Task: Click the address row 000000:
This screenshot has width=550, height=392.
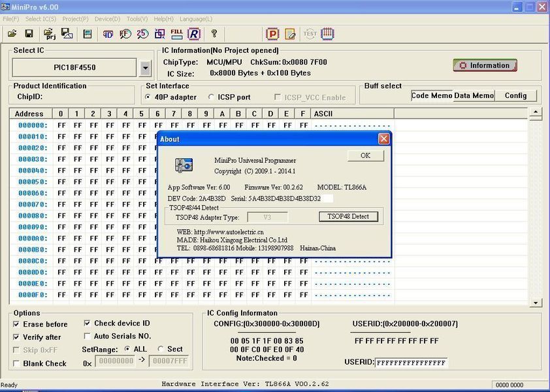Action: pos(33,125)
